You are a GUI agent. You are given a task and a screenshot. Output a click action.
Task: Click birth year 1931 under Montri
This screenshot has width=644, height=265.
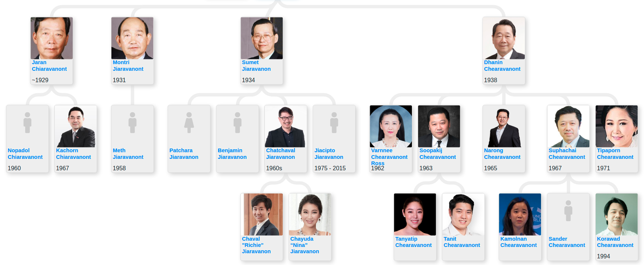119,80
